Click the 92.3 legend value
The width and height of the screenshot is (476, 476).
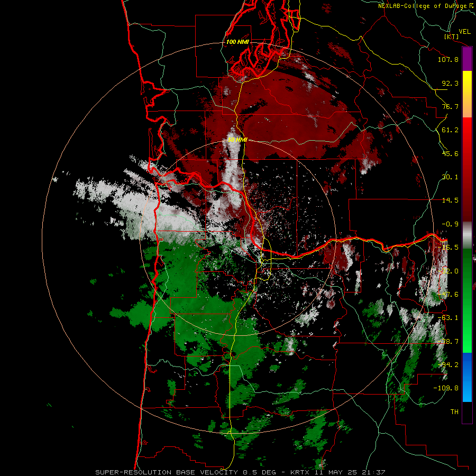[x=450, y=83]
